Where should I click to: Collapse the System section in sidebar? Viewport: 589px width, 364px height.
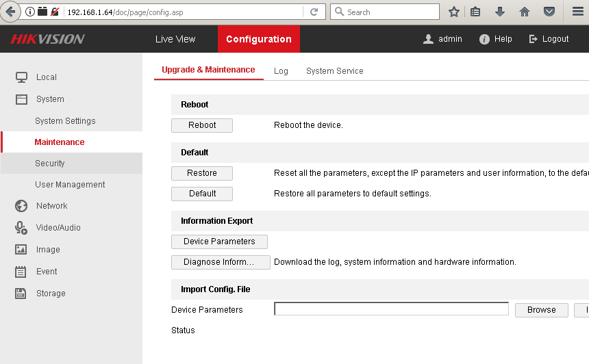(x=50, y=99)
